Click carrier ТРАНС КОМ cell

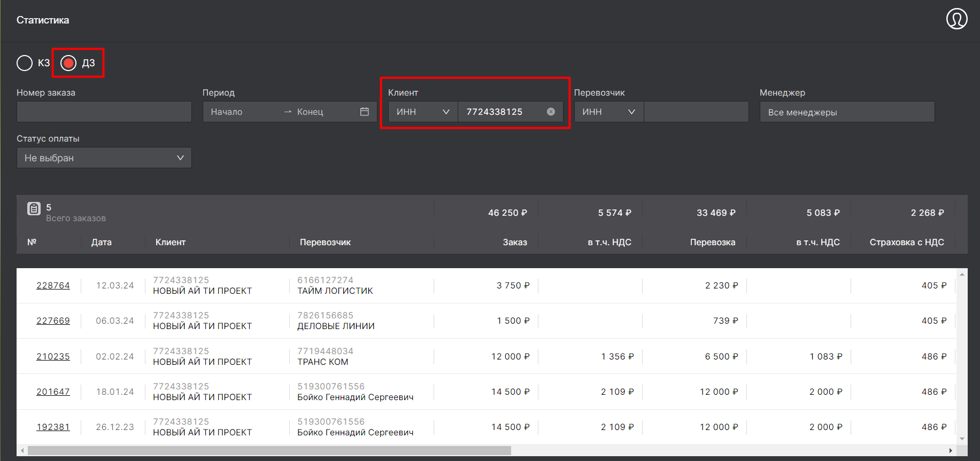coord(323,362)
